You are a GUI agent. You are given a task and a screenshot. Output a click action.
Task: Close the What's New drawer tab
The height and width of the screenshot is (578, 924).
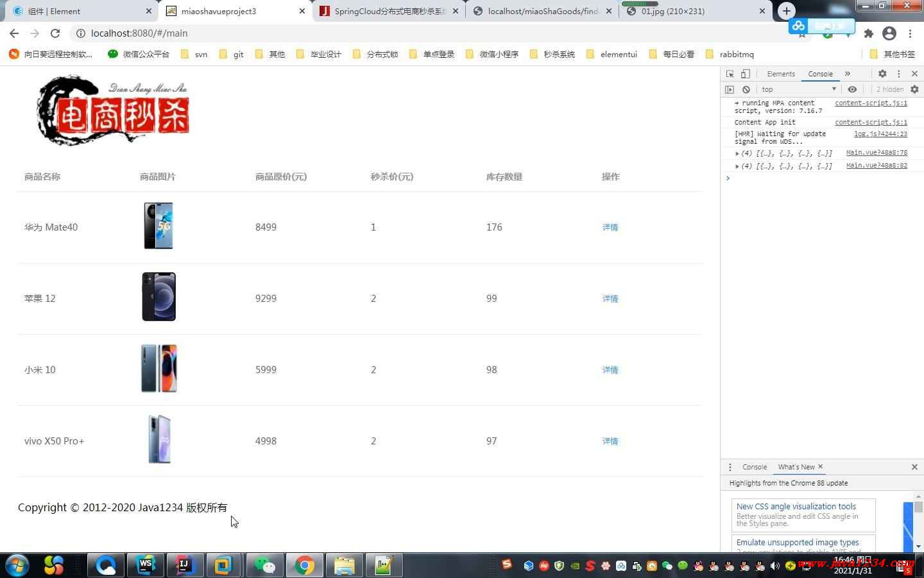820,467
